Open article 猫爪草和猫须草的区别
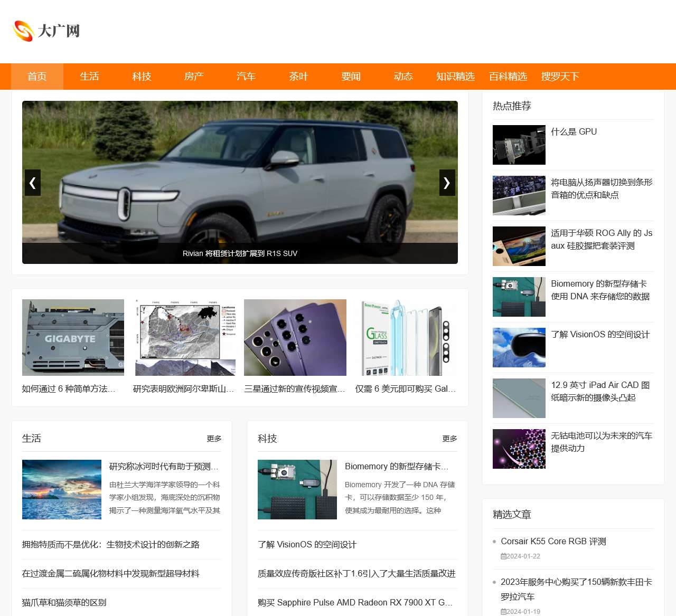The height and width of the screenshot is (616, 676). tap(64, 603)
